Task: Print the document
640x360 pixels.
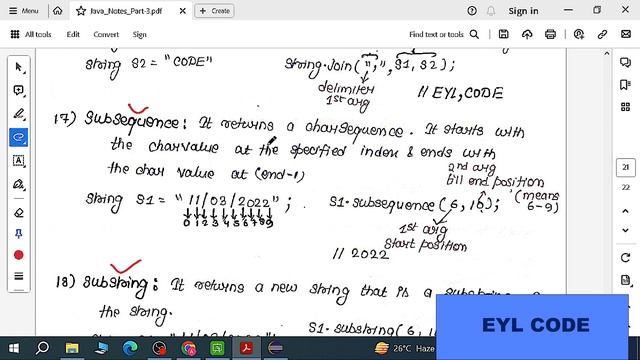Action: pos(550,34)
